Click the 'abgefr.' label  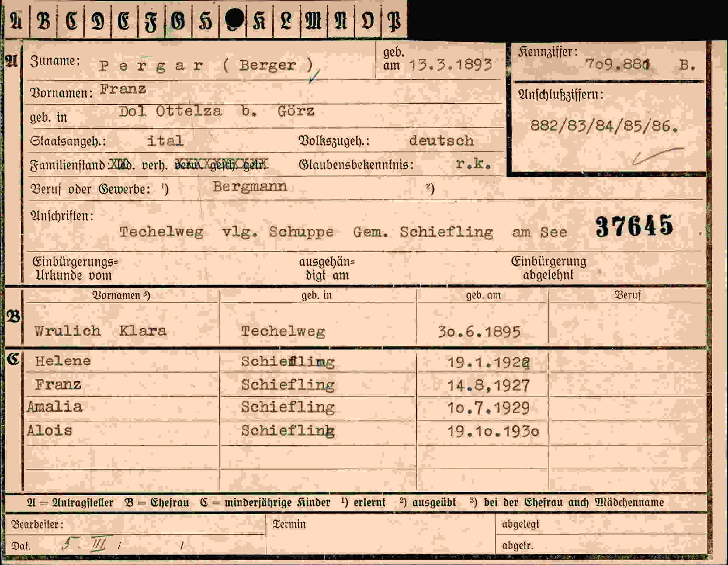[x=518, y=546]
